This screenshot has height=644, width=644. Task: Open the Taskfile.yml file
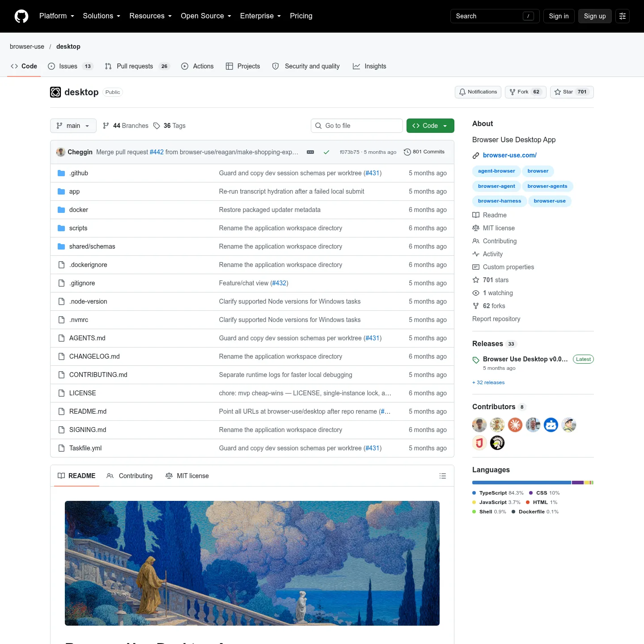85,448
